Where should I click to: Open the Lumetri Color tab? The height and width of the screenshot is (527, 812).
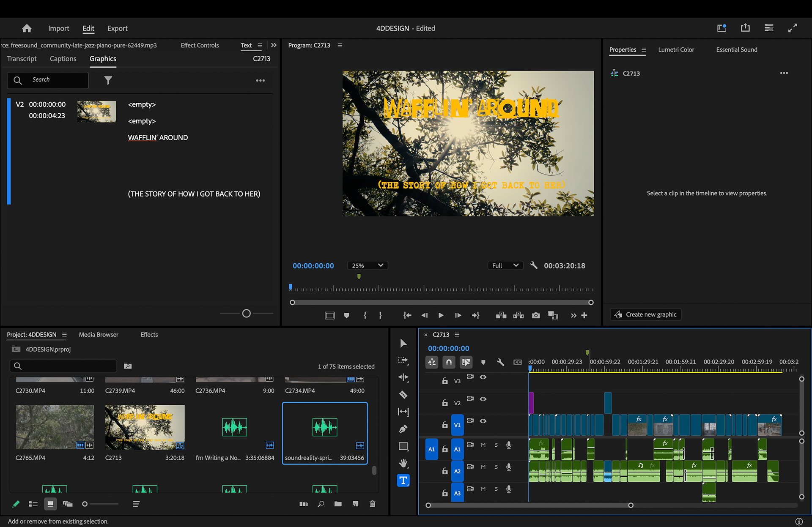(676, 49)
